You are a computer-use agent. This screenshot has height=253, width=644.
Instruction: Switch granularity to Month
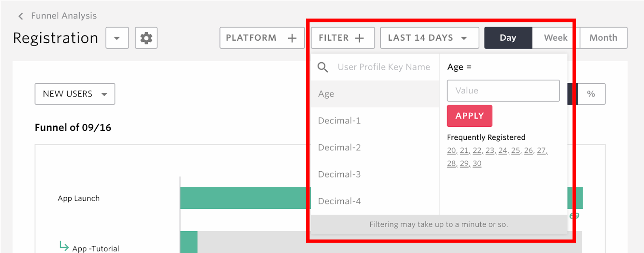(603, 38)
